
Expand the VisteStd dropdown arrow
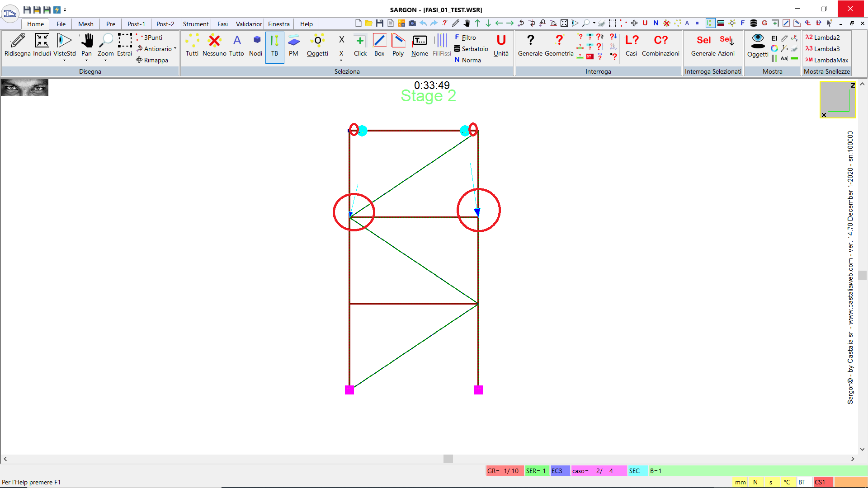[64, 61]
